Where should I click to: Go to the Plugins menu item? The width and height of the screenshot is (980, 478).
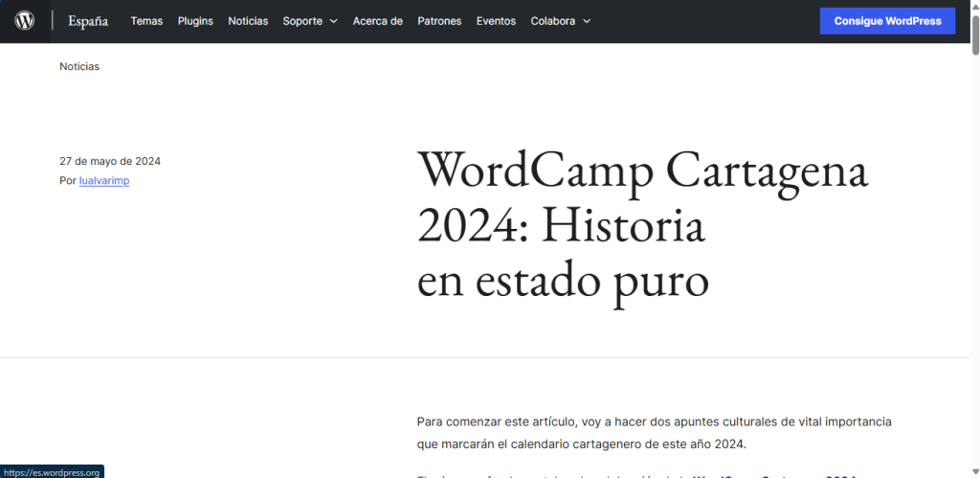pos(195,21)
